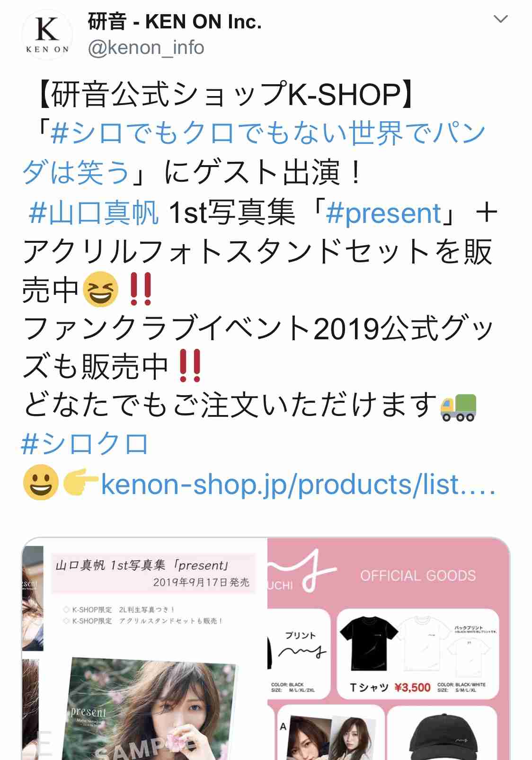Tap the Tシャツ ¥3,500 price label

click(x=390, y=687)
